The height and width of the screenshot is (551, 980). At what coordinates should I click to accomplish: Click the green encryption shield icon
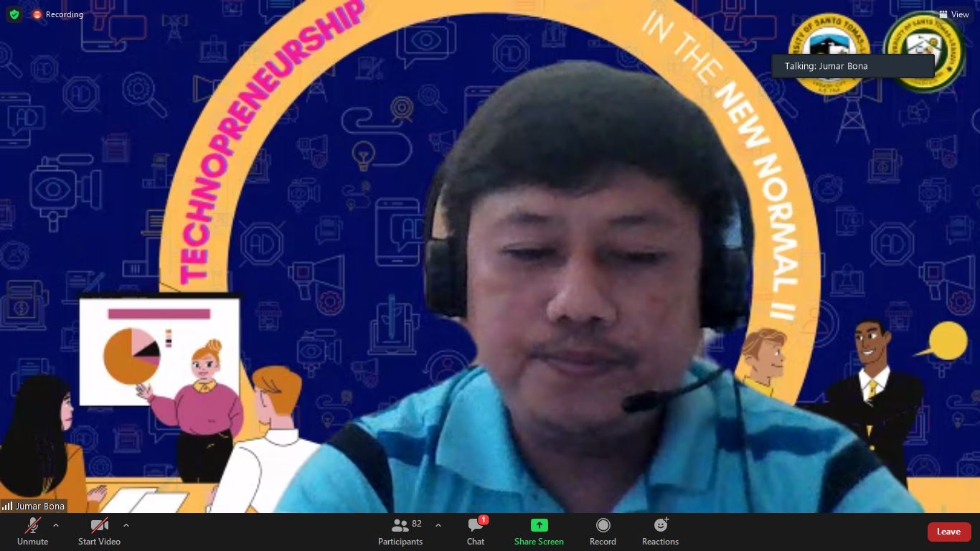[x=14, y=14]
